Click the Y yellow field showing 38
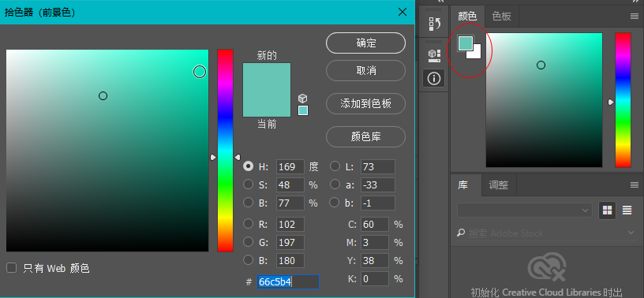The image size is (644, 298). click(375, 261)
